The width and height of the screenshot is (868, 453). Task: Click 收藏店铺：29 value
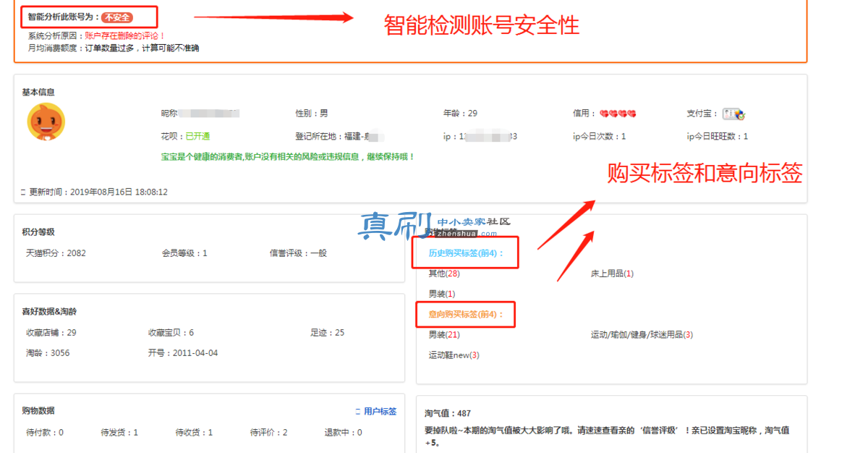tap(51, 333)
